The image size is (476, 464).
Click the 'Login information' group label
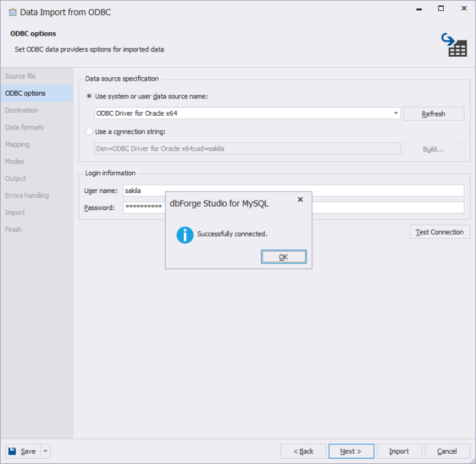pos(110,173)
